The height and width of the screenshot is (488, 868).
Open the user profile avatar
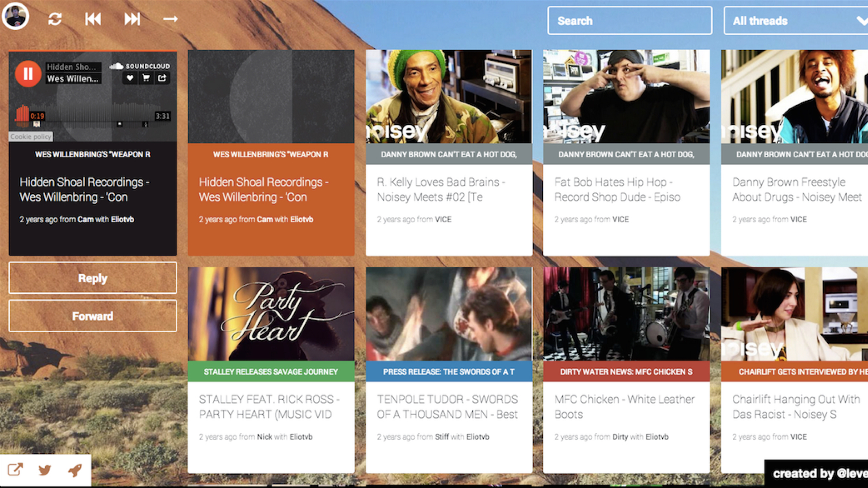(15, 16)
